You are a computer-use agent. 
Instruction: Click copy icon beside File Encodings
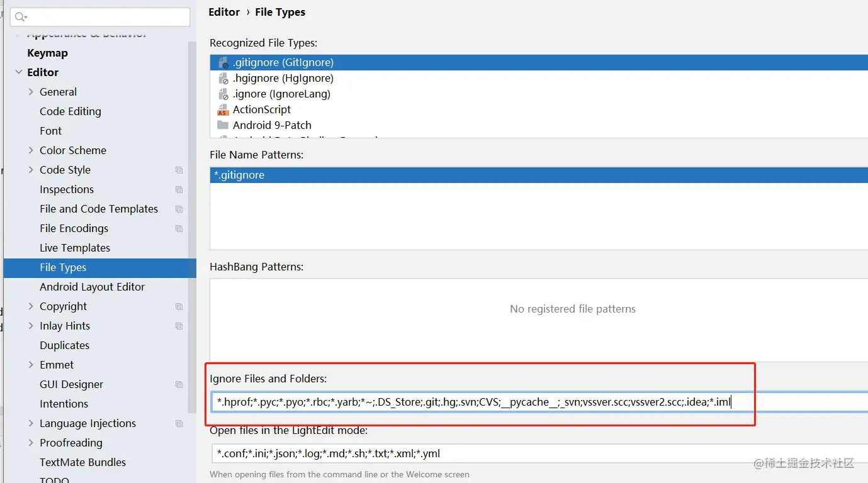(179, 228)
